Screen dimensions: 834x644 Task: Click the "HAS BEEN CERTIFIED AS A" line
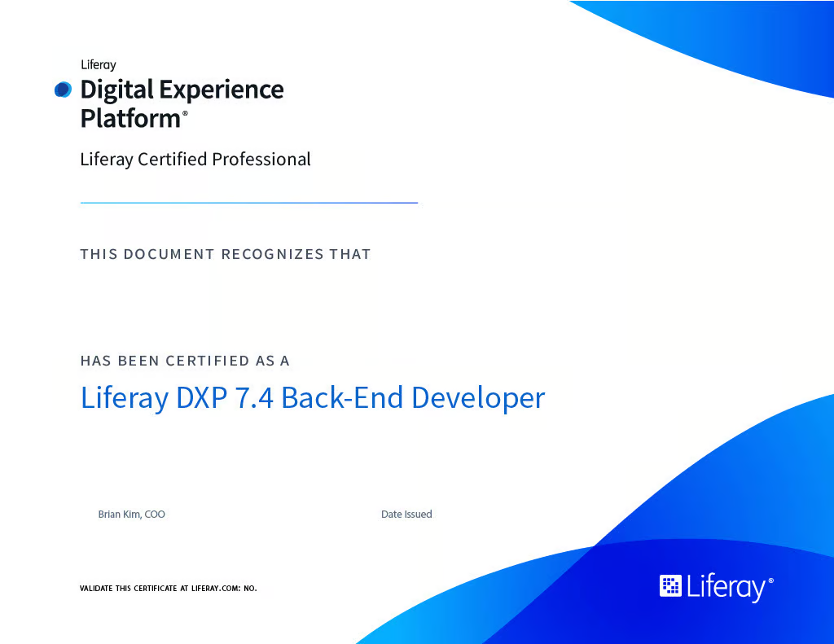tap(185, 361)
